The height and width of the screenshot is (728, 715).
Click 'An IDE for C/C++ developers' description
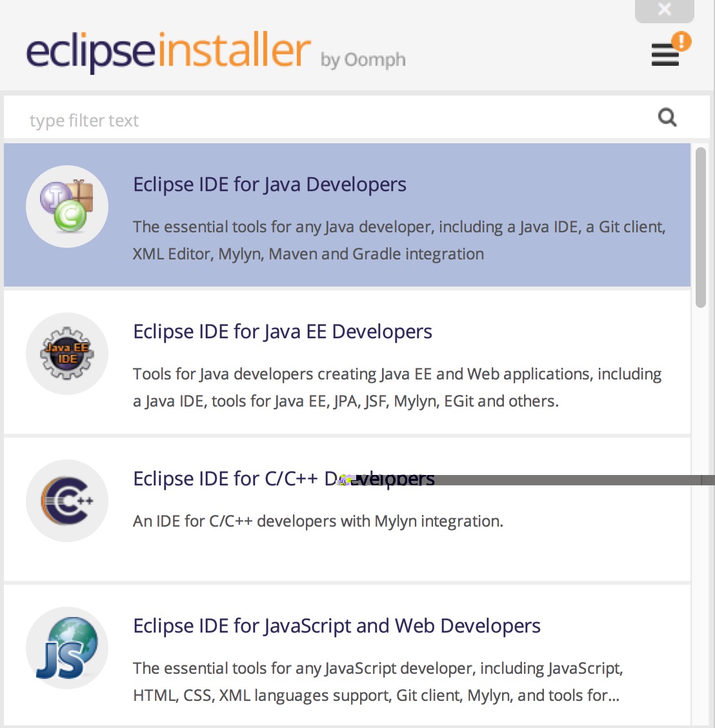[318, 521]
